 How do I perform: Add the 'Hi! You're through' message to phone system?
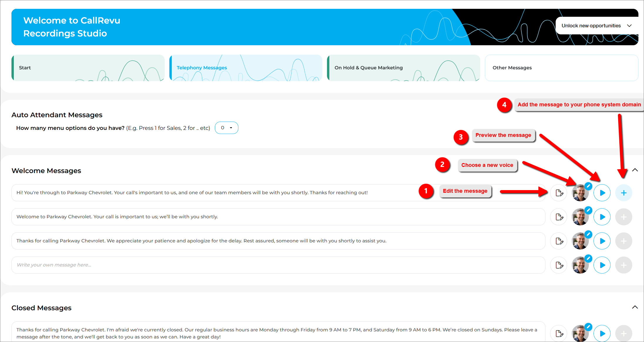tap(624, 193)
